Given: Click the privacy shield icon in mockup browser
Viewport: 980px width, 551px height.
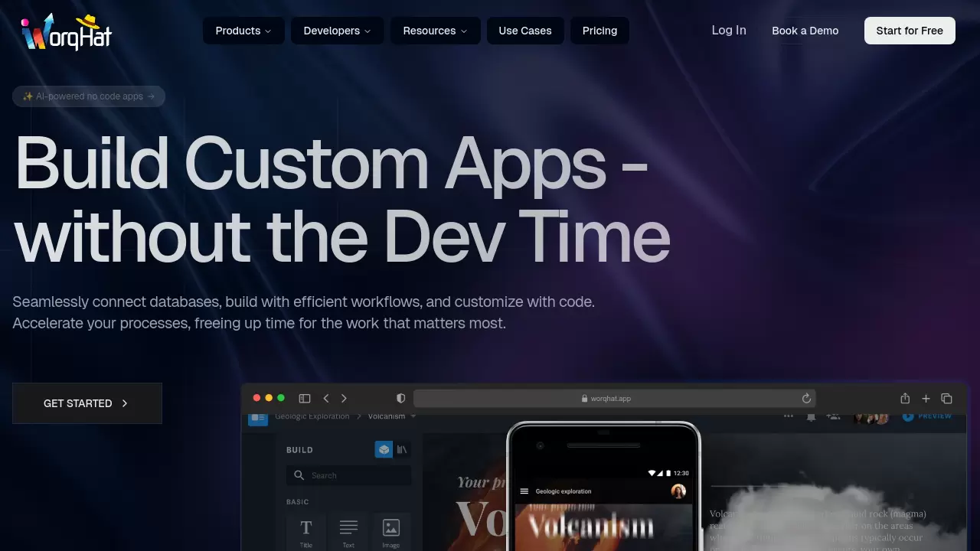Looking at the screenshot, I should [x=400, y=398].
